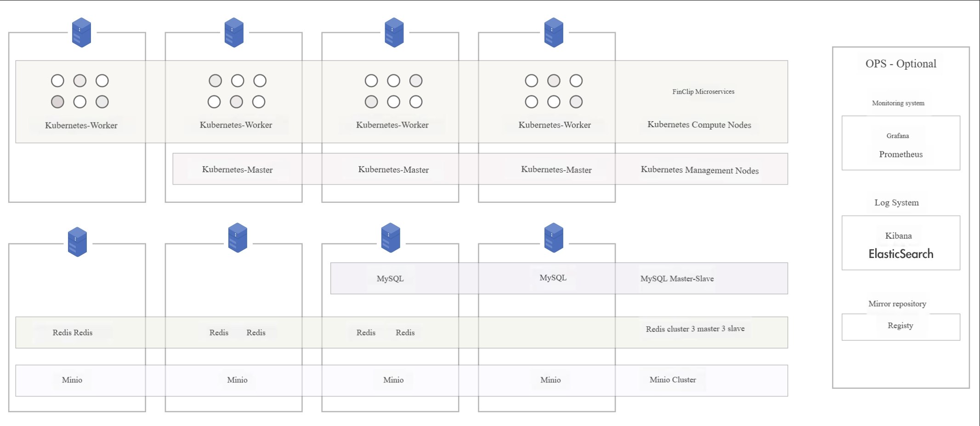This screenshot has width=980, height=426.
Task: Select the bottom-row server icon in the second storage column
Action: 238,238
